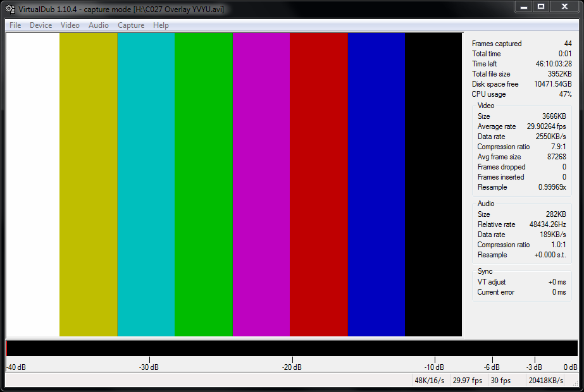
Task: Open the Video menu
Action: (x=70, y=25)
